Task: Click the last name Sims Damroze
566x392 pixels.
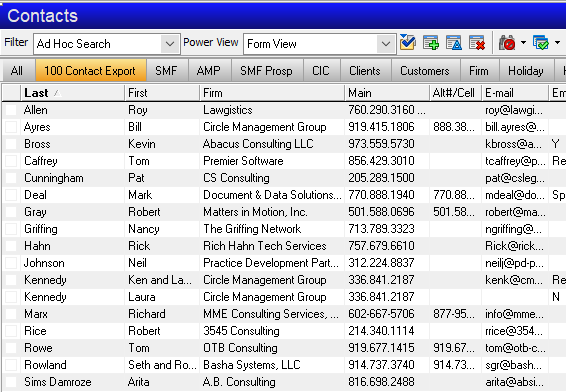Action: (58, 382)
